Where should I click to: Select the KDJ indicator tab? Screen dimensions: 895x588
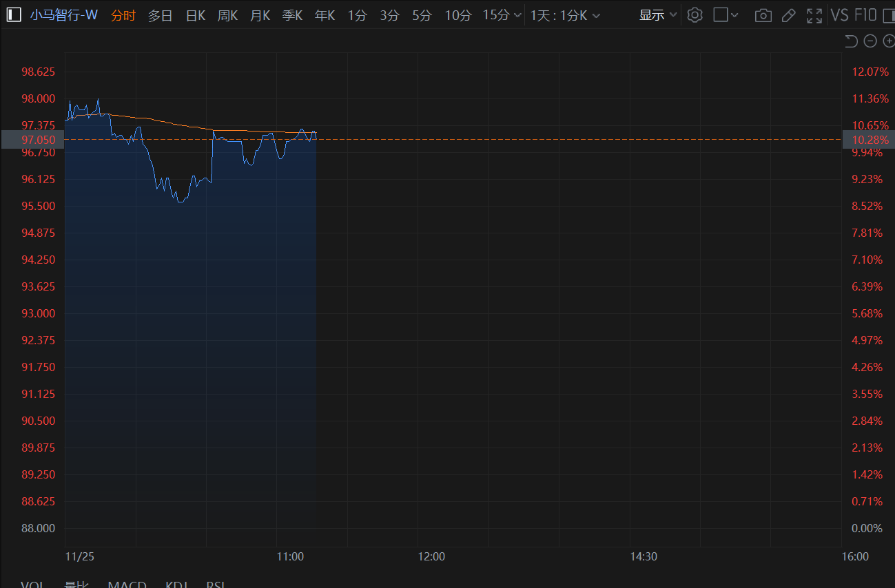176,584
